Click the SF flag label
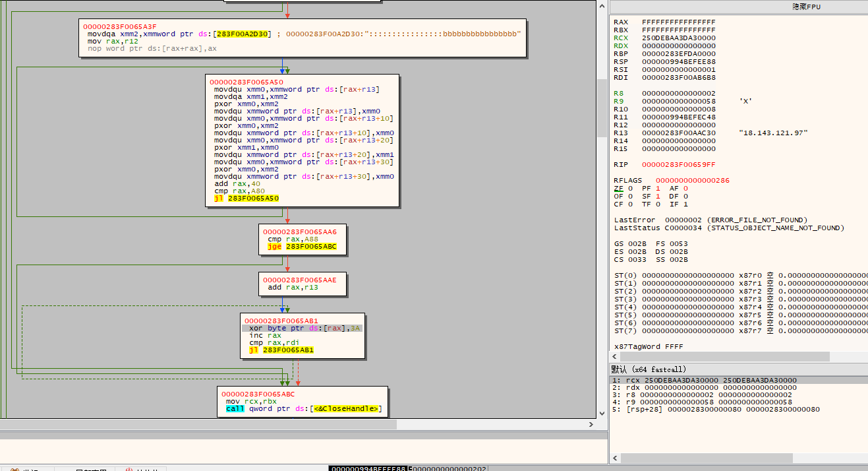This screenshot has width=868, height=471. [647, 196]
